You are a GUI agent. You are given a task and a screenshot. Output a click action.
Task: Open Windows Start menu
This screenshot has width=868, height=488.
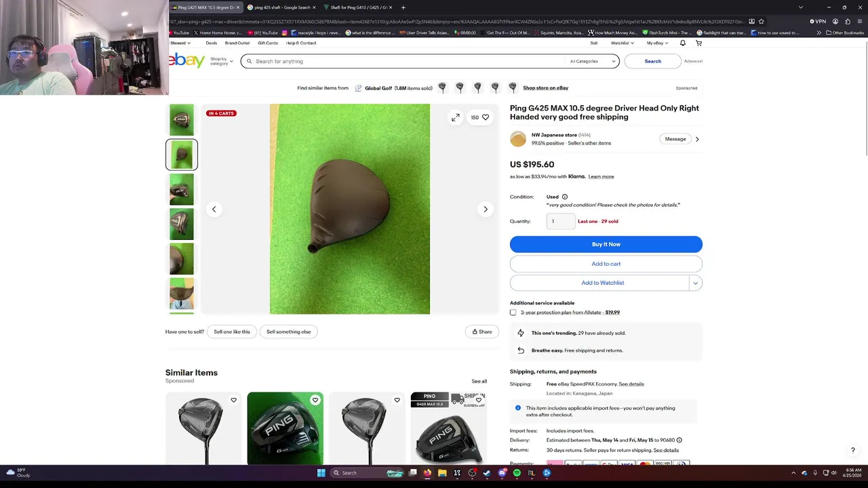pyautogui.click(x=321, y=472)
